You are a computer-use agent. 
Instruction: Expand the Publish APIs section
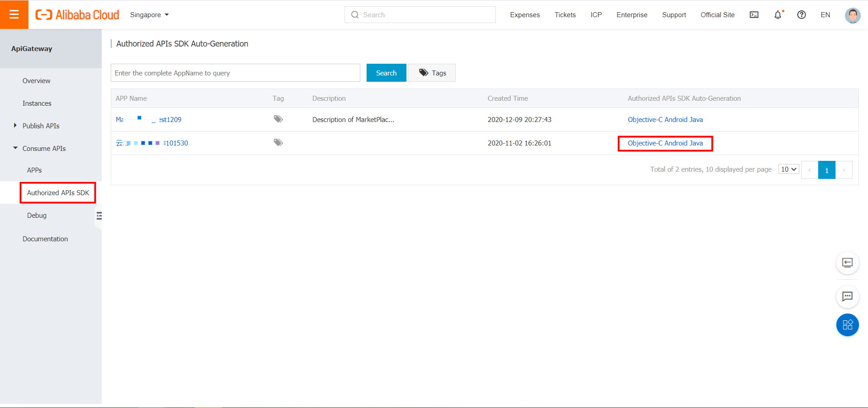click(41, 126)
